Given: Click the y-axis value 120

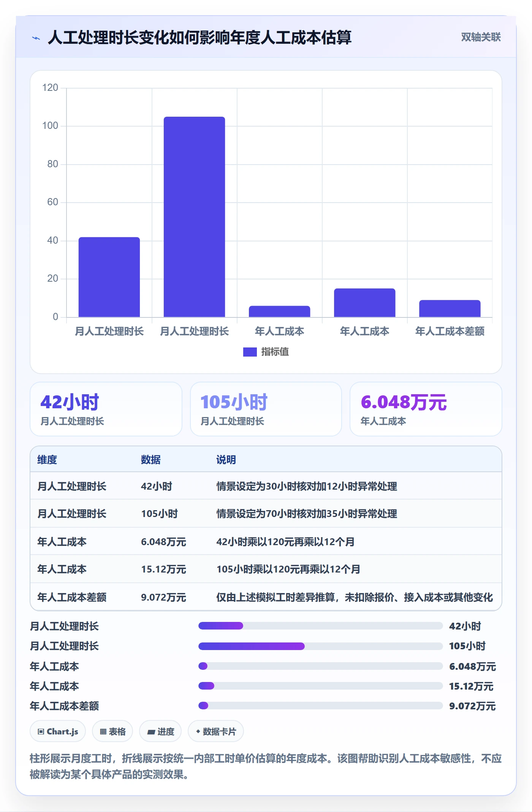Looking at the screenshot, I should tap(50, 88).
